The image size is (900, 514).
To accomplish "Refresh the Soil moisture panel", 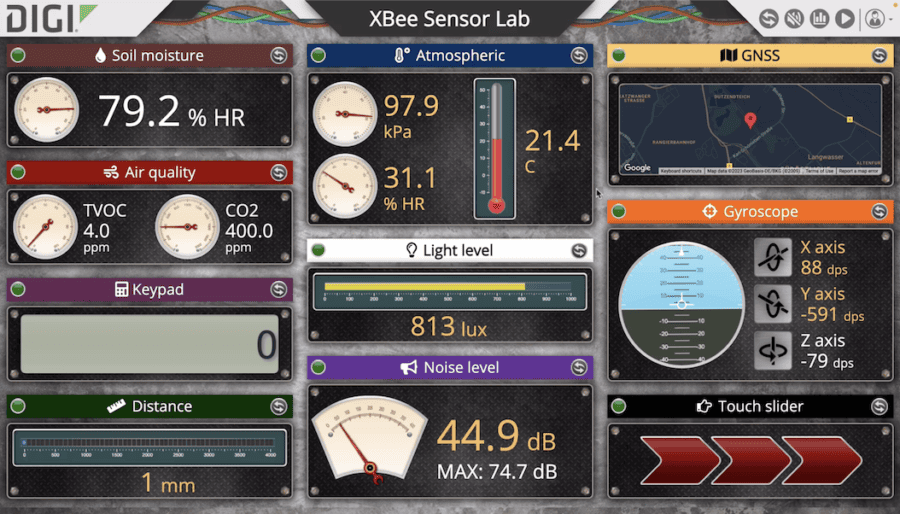I will pyautogui.click(x=278, y=56).
